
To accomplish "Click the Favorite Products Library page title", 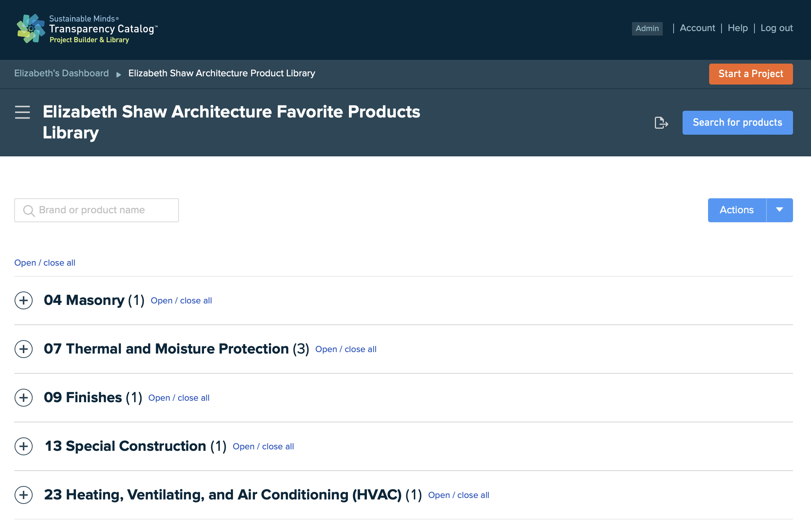I will tap(231, 122).
